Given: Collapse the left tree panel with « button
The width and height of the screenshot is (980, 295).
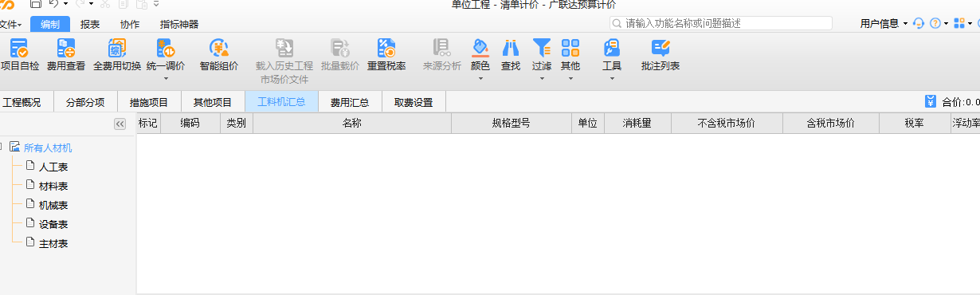Looking at the screenshot, I should click(120, 124).
